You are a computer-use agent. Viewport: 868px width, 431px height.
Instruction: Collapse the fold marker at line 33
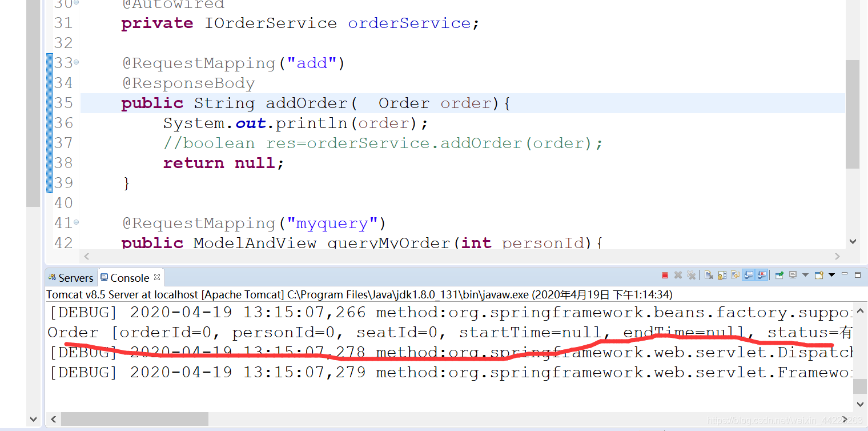(x=77, y=62)
